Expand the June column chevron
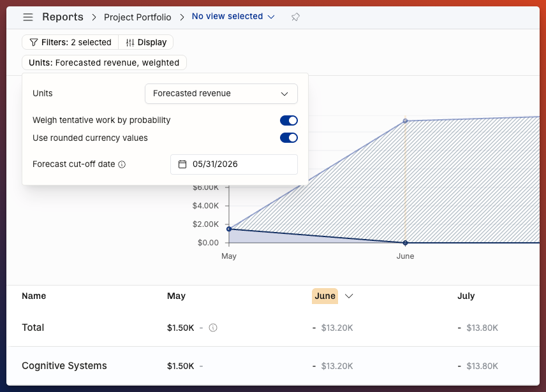The height and width of the screenshot is (392, 546). pyautogui.click(x=349, y=296)
